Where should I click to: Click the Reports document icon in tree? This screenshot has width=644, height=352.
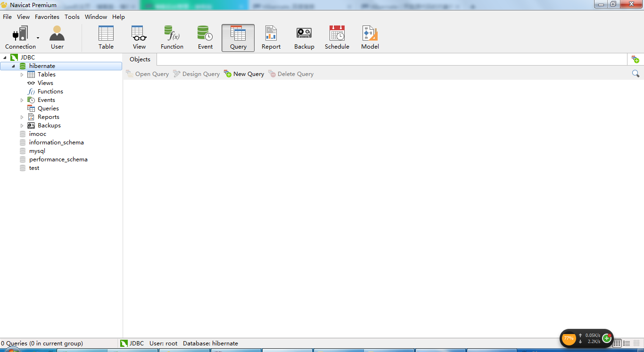[x=31, y=117]
